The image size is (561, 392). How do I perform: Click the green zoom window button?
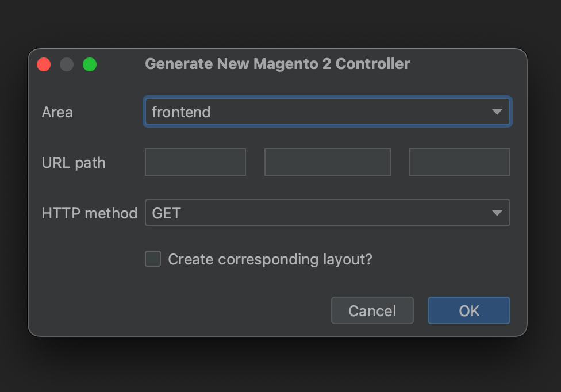[90, 64]
